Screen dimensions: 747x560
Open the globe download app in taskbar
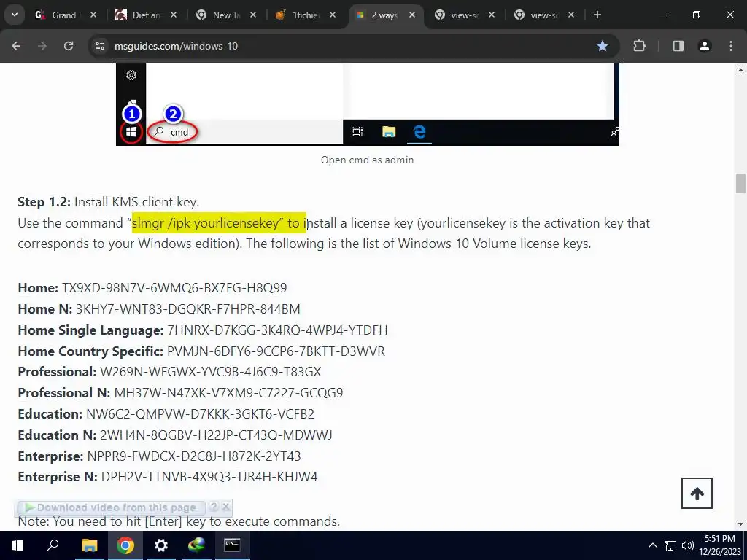coord(196,545)
